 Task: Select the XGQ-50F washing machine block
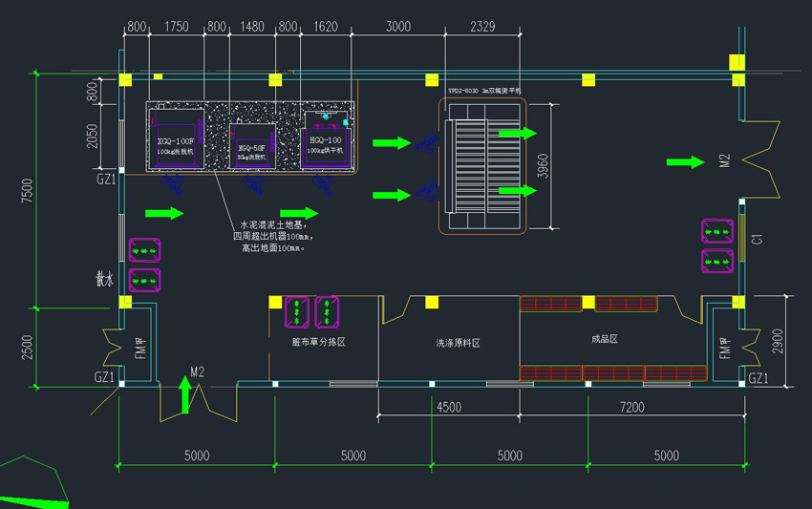(252, 147)
